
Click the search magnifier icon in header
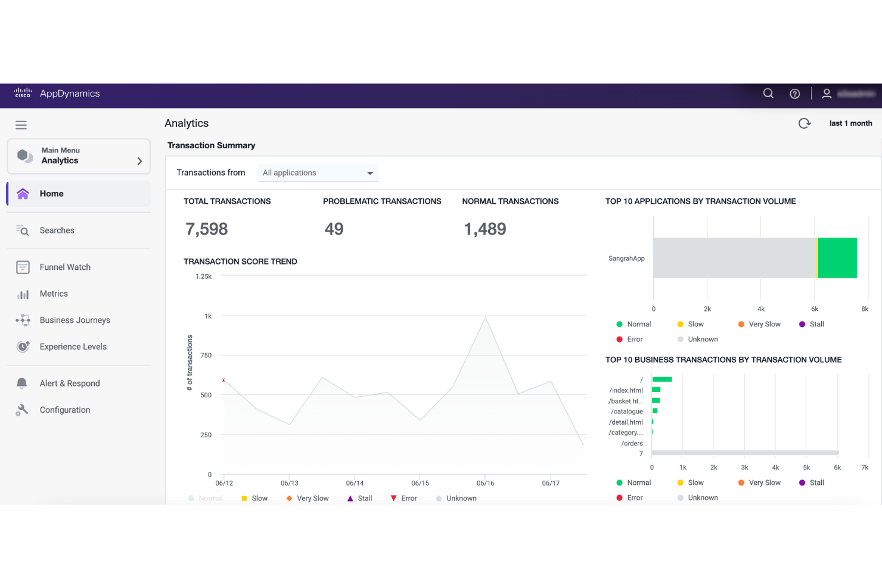click(768, 94)
